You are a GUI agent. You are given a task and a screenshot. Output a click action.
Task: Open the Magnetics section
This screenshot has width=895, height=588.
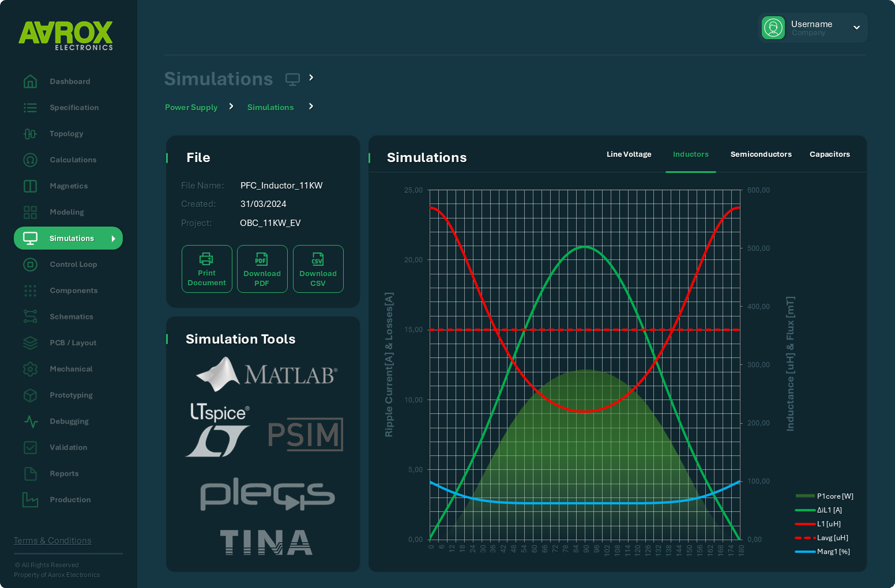click(69, 186)
